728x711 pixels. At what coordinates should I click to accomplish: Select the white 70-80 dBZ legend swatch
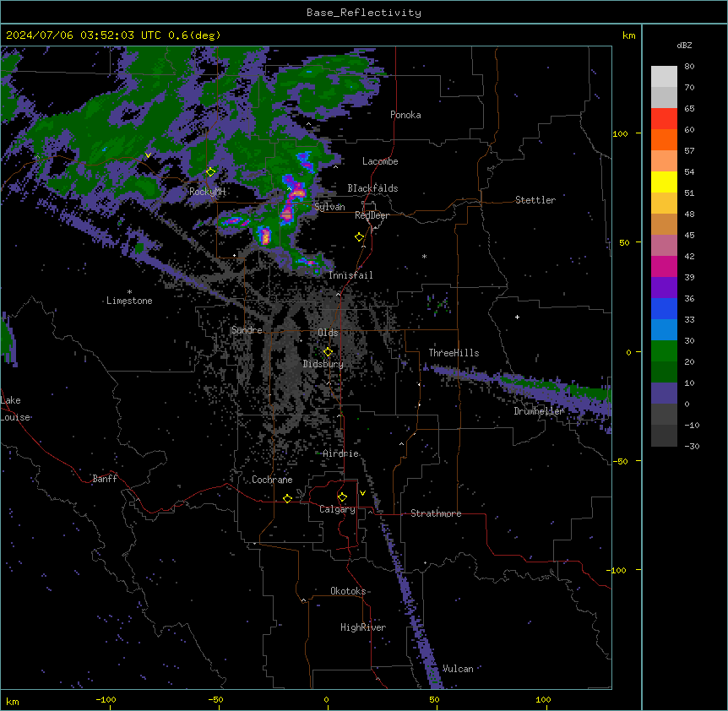(x=664, y=77)
